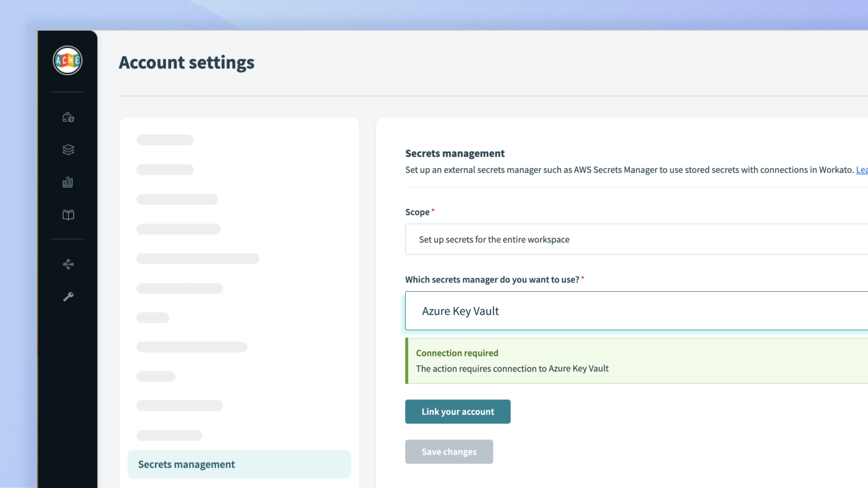Click Link your account
Viewport: 868px width, 488px height.
[458, 411]
